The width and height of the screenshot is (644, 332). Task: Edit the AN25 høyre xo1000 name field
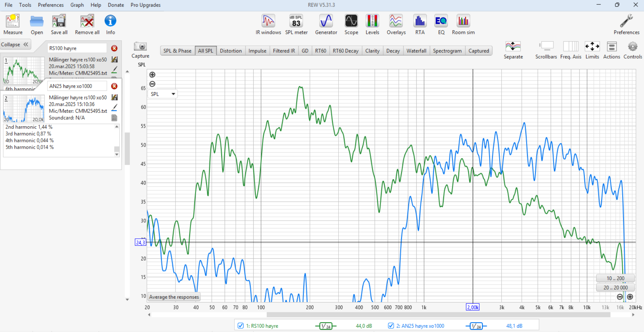(x=77, y=86)
